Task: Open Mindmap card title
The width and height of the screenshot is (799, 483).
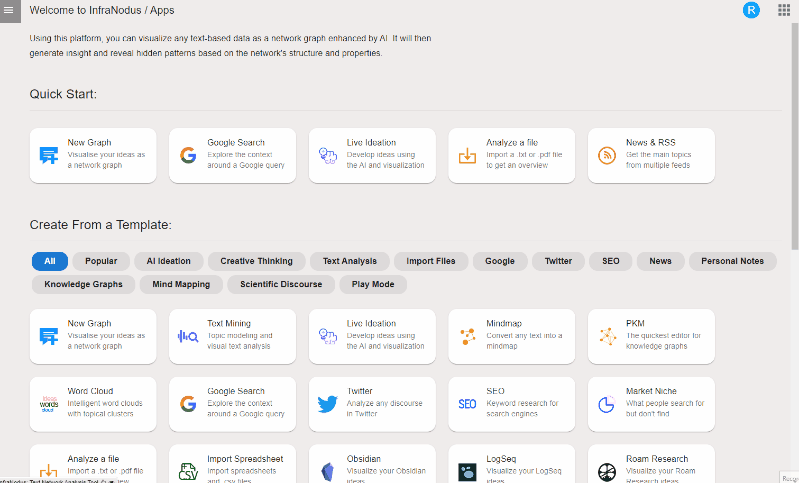Action: (504, 324)
